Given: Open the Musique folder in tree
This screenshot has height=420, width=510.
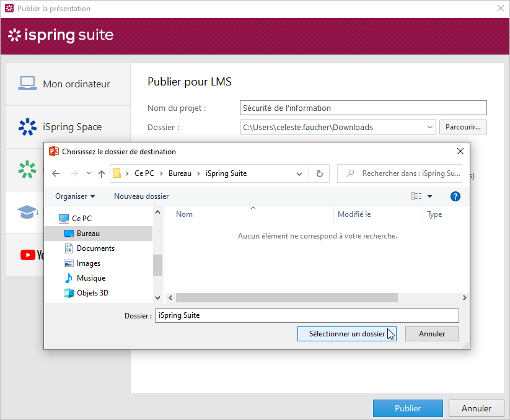Looking at the screenshot, I should pos(90,278).
